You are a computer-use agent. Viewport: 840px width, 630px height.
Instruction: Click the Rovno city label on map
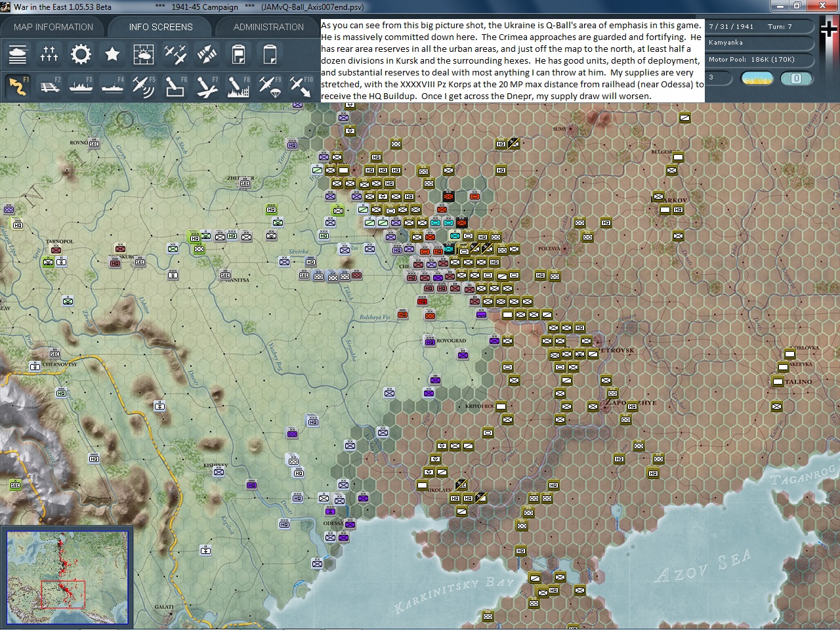pos(79,142)
